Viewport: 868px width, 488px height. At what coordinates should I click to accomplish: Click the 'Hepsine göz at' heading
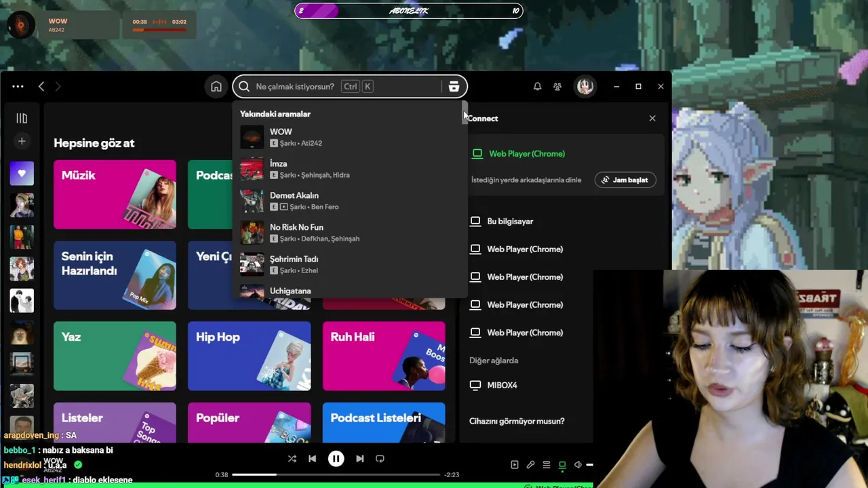[x=94, y=143]
